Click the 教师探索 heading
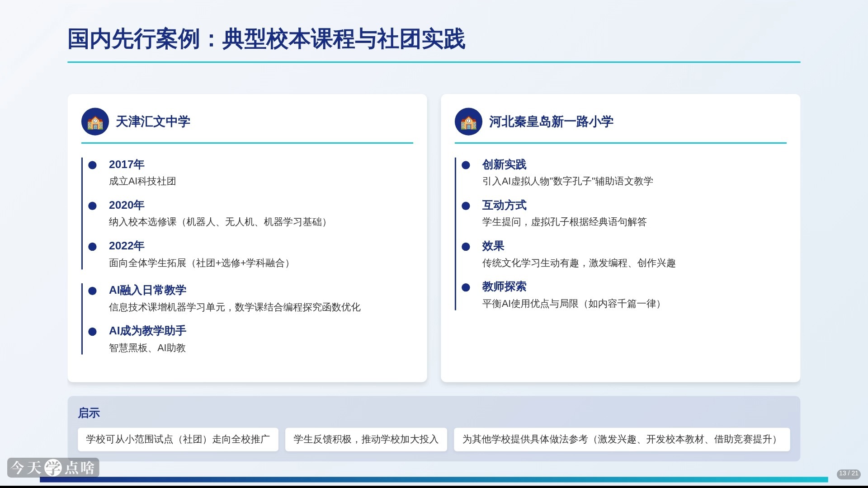 coord(504,286)
